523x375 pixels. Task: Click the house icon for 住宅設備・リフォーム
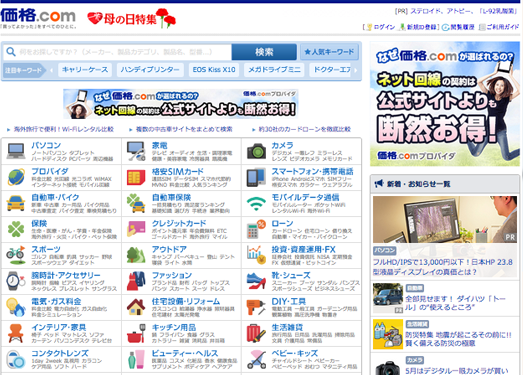pyautogui.click(x=136, y=307)
